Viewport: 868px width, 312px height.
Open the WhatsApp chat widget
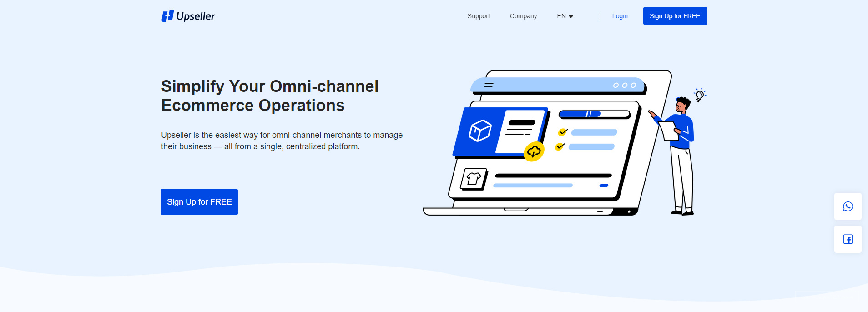(848, 206)
